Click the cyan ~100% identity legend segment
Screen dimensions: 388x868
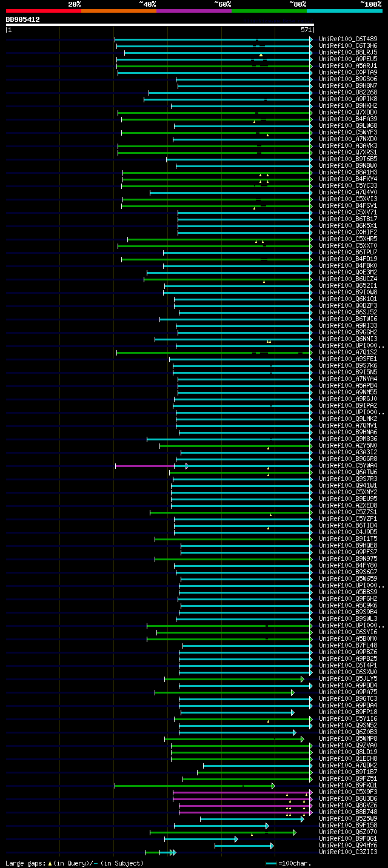(x=344, y=10)
